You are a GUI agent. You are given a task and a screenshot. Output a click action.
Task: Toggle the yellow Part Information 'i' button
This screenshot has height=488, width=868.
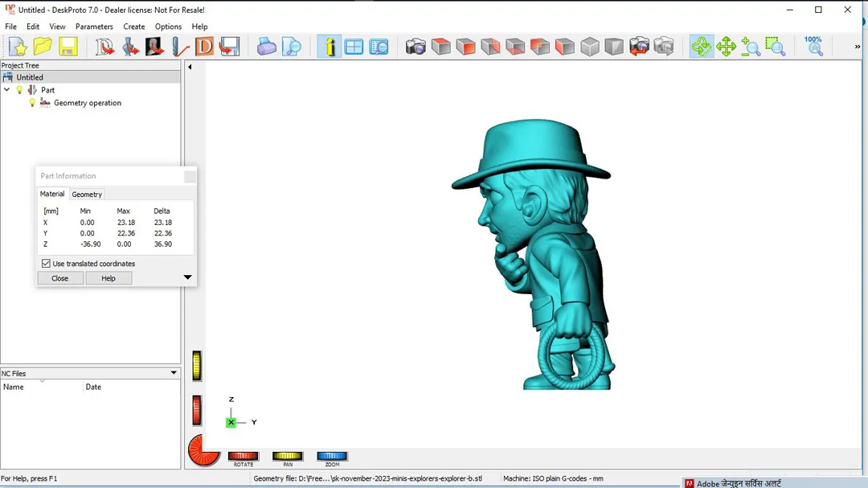click(330, 47)
